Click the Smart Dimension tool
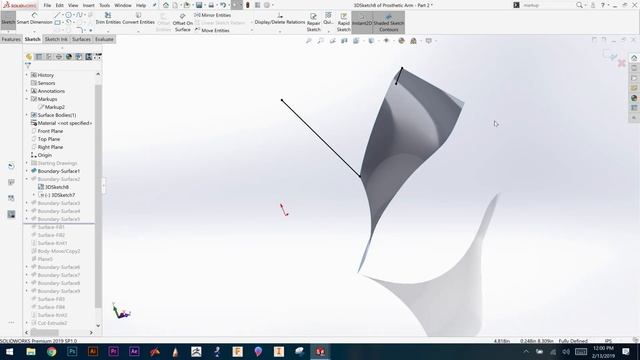This screenshot has height=360, width=640. (34, 19)
